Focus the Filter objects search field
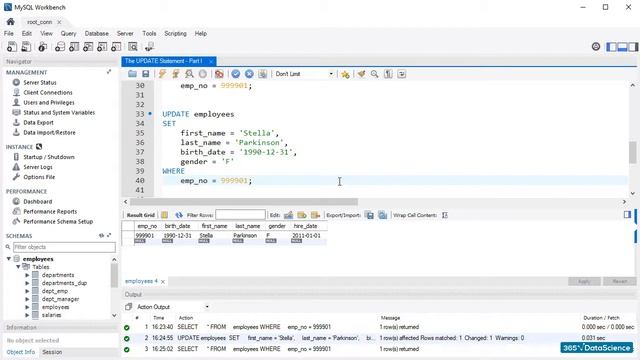Viewport: 640px width, 360px height. coord(64,247)
